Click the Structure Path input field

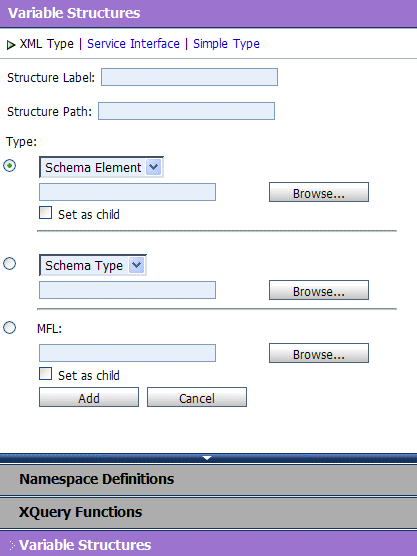click(187, 111)
